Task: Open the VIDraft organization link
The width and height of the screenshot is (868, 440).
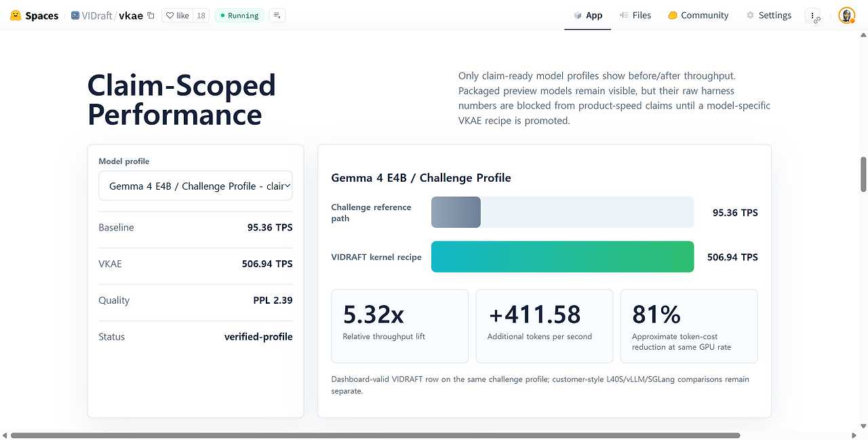Action: [97, 16]
